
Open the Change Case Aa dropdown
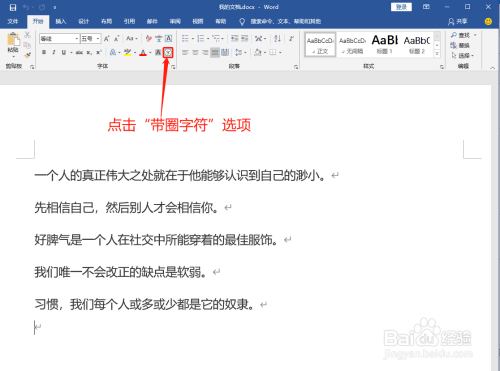click(132, 39)
